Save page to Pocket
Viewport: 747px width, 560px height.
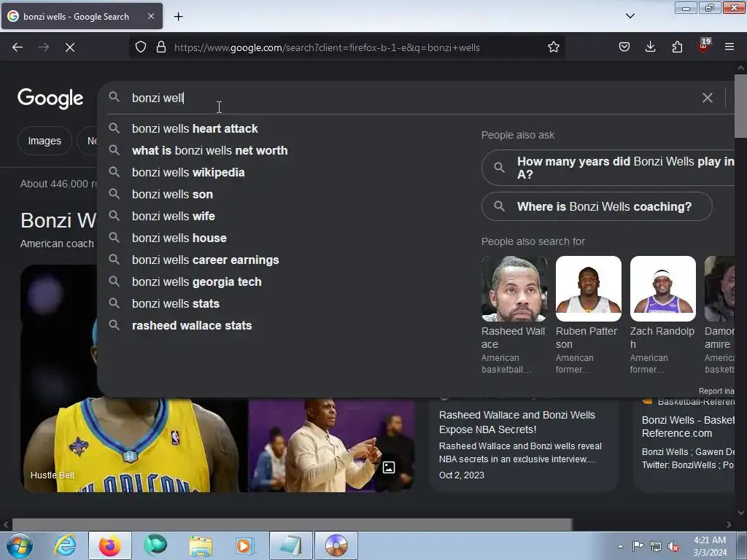click(x=624, y=47)
